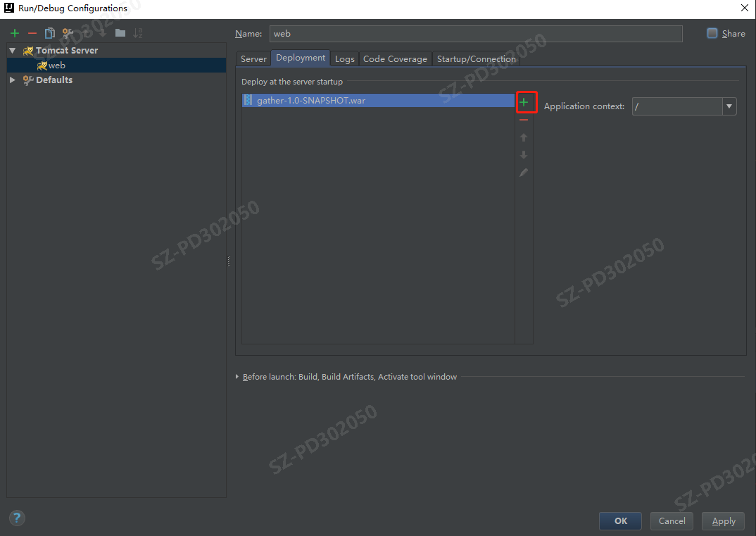Screen dimensions: 756x536
Task: Create new configuration folder
Action: click(120, 33)
